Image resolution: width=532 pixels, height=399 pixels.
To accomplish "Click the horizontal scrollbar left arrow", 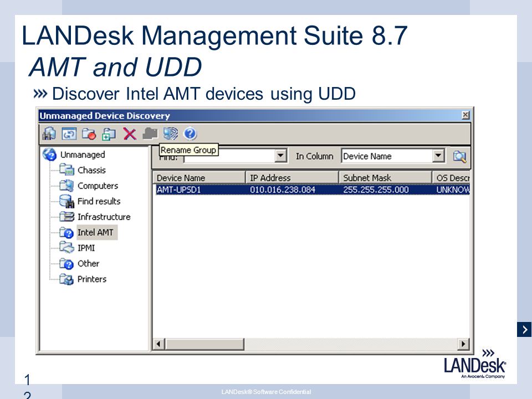I will (158, 344).
